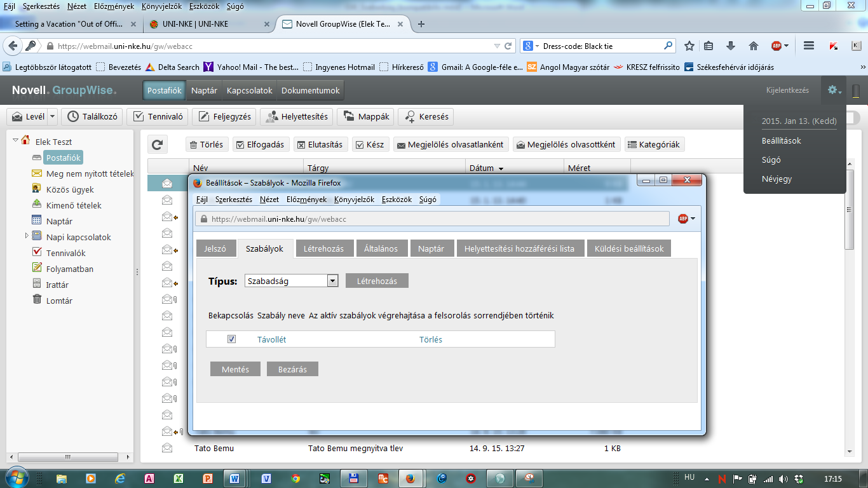The image size is (868, 488).
Task: Open the search engine selector dropdown
Action: click(x=531, y=46)
